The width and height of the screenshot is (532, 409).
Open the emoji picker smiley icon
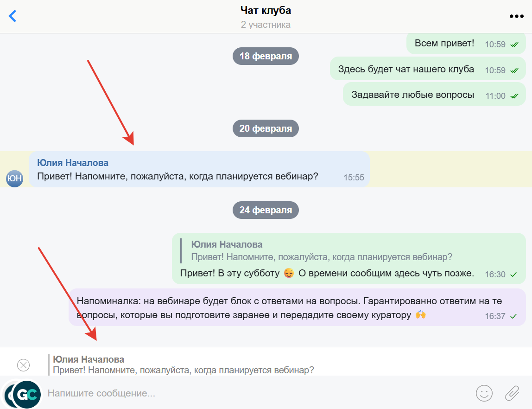coord(484,393)
